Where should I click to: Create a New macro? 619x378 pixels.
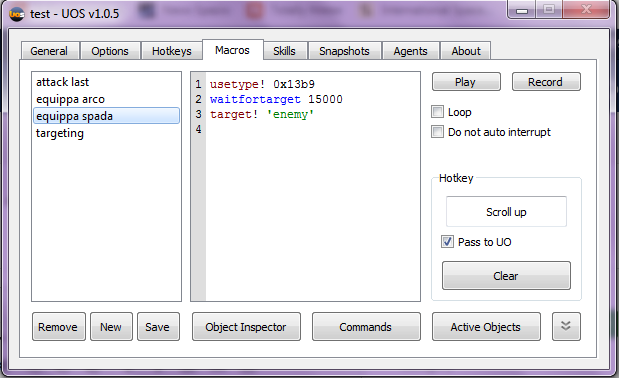pyautogui.click(x=111, y=327)
